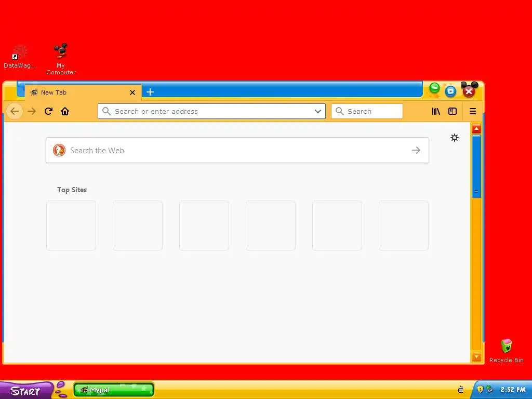Click the network tray icon by the clock
Viewport: 532px width, 399px height.
pos(489,389)
